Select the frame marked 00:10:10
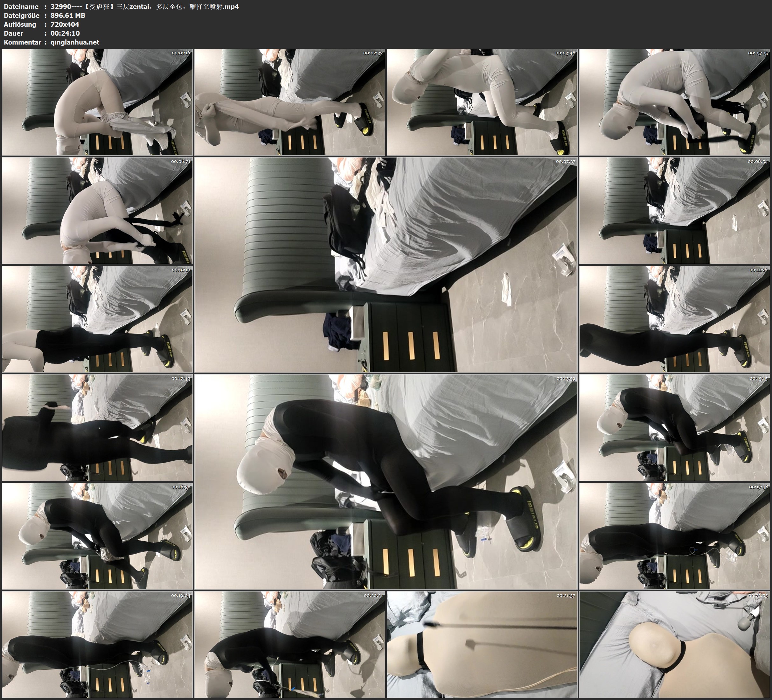Viewport: 772px width, 700px height. point(97,319)
